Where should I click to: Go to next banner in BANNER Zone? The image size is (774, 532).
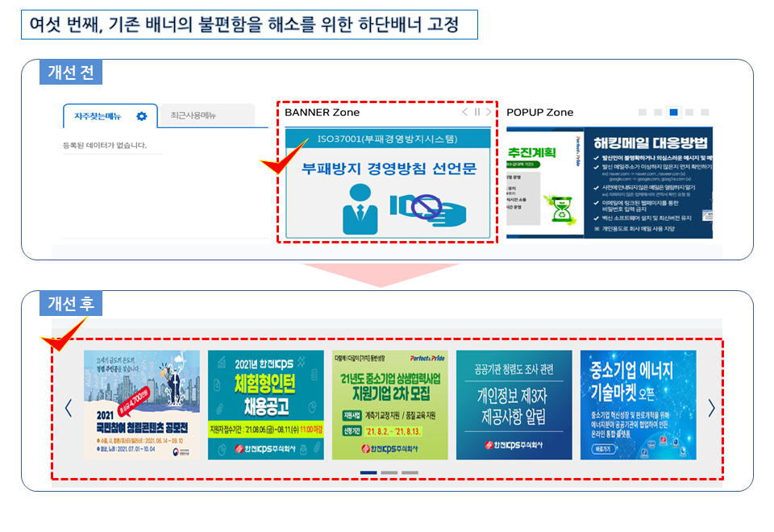pyautogui.click(x=489, y=112)
